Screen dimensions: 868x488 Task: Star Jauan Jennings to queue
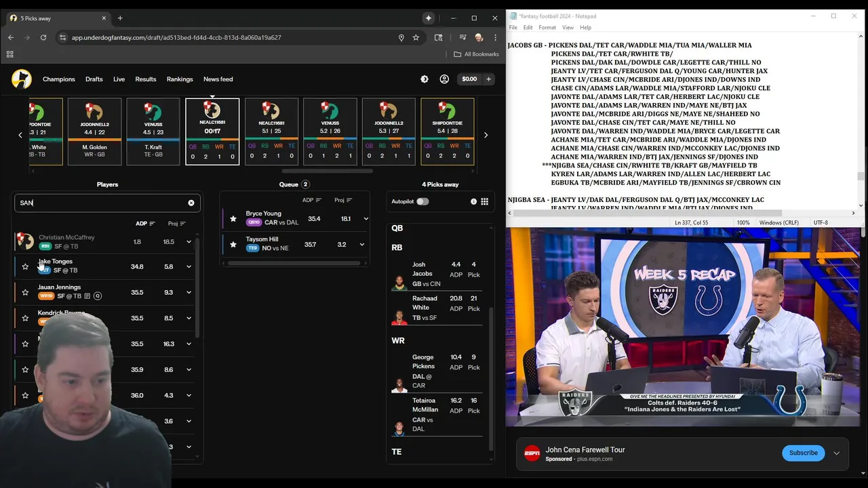(x=25, y=293)
